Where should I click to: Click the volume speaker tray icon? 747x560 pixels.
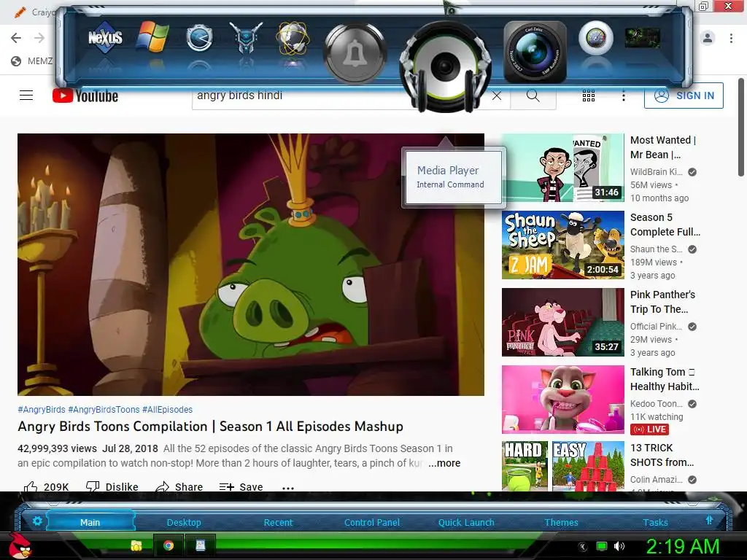(619, 546)
